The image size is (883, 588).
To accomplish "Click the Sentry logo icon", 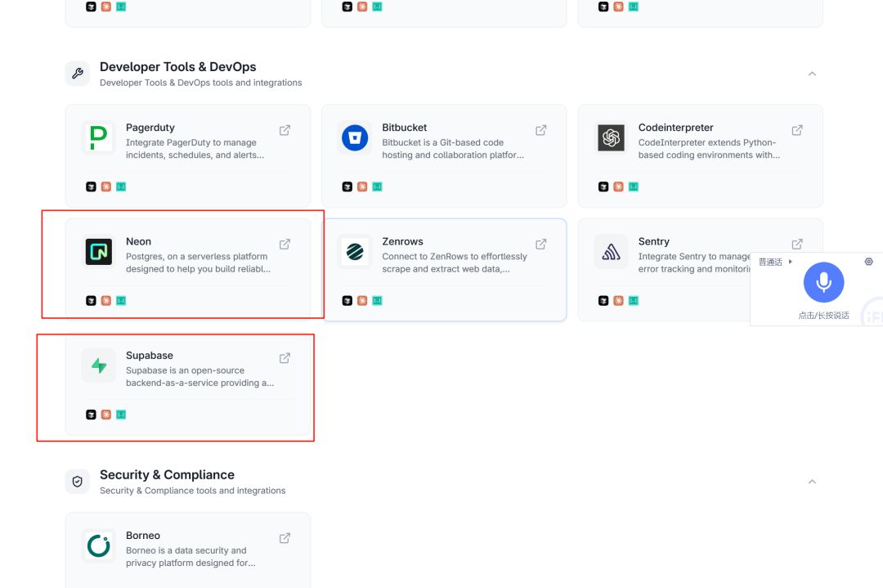I will coord(611,252).
